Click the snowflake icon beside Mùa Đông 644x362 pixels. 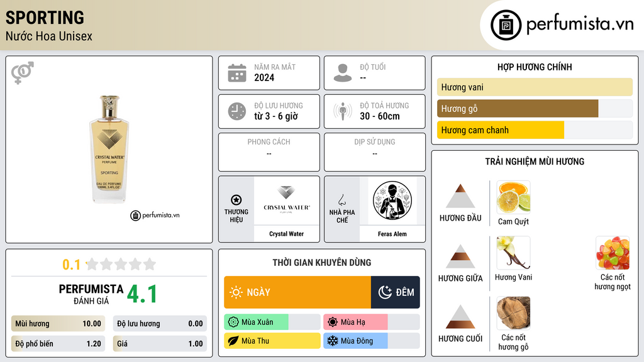tap(333, 341)
